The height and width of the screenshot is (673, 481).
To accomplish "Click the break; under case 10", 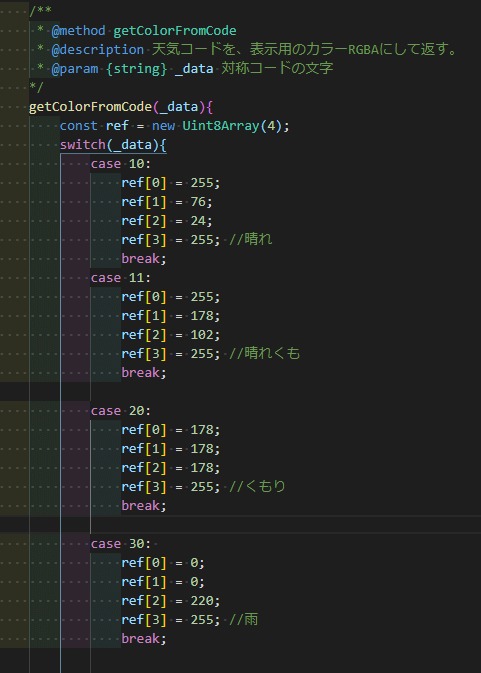I will pyautogui.click(x=144, y=259).
